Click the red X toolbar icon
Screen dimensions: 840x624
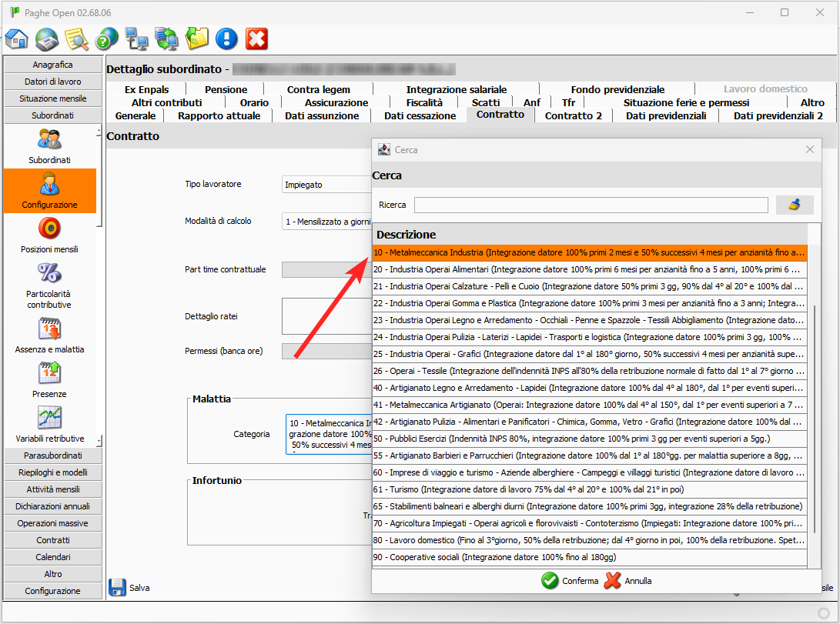(256, 38)
